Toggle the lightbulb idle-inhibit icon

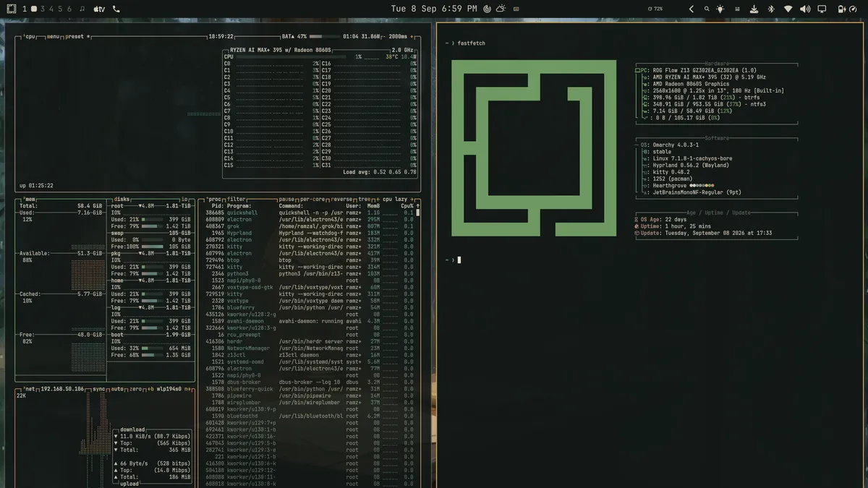[x=720, y=9]
